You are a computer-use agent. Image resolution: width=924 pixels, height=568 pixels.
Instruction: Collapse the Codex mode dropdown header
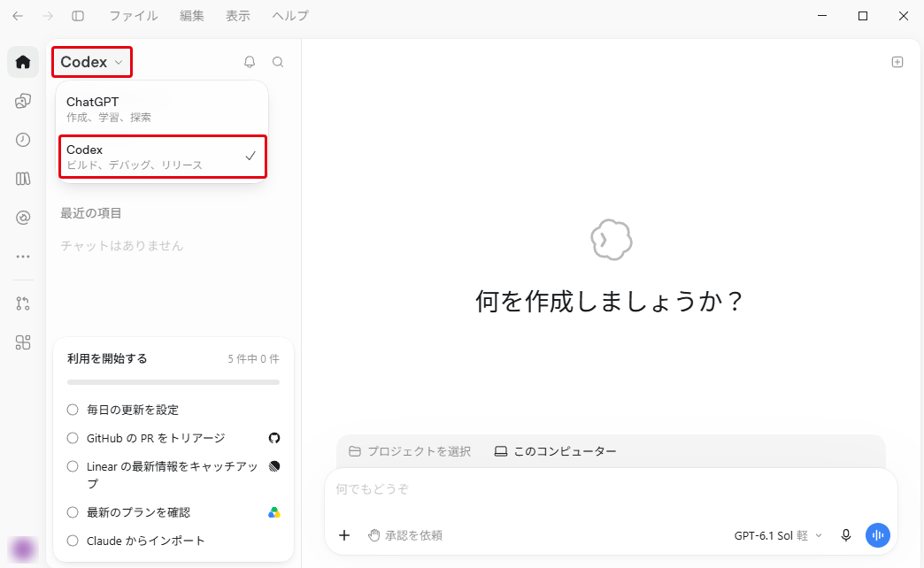(x=92, y=62)
